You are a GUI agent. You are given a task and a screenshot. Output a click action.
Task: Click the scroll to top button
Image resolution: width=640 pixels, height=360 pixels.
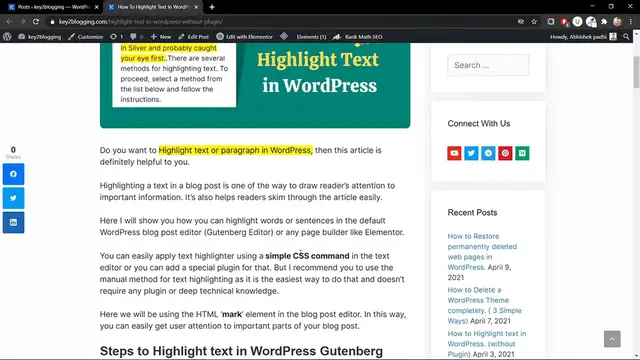click(612, 339)
